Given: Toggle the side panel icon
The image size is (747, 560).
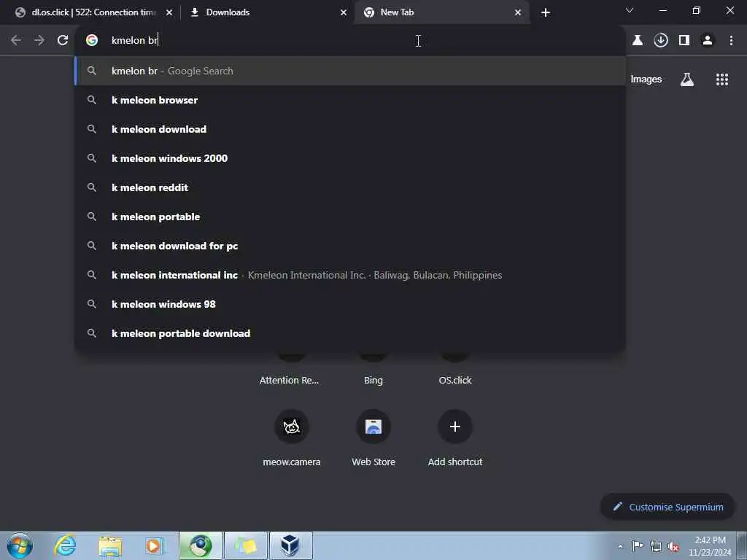Looking at the screenshot, I should [684, 41].
